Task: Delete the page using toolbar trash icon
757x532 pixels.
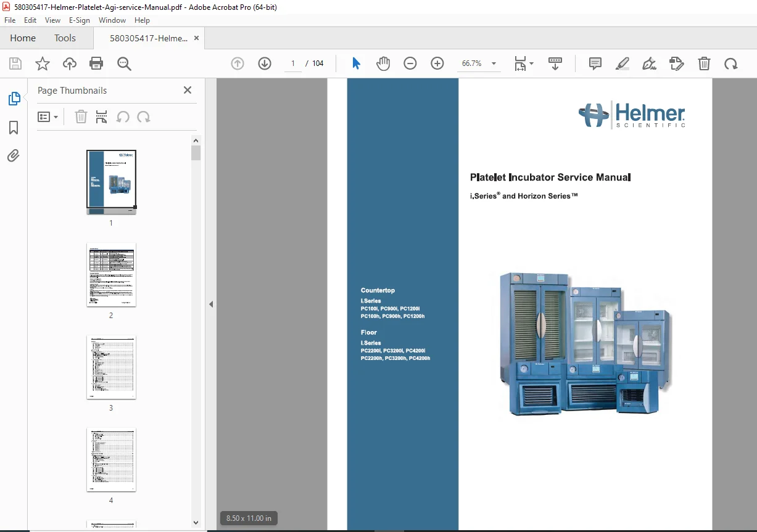Action: (x=704, y=63)
